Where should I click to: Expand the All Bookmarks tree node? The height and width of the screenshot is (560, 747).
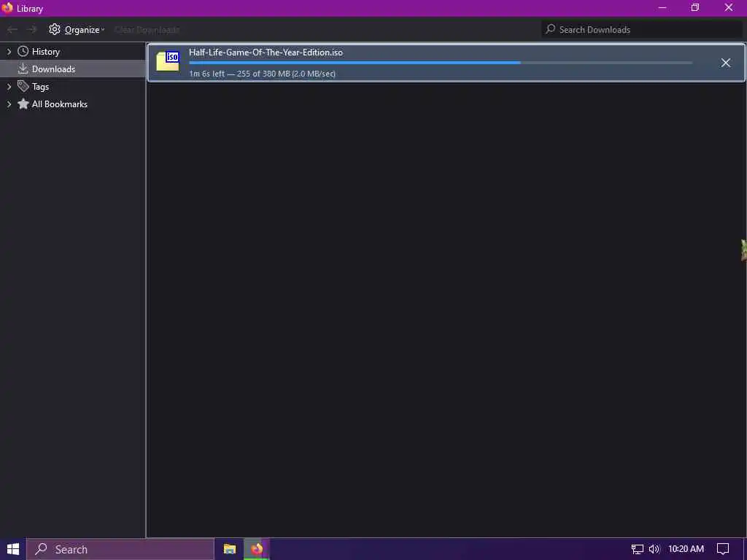click(9, 104)
